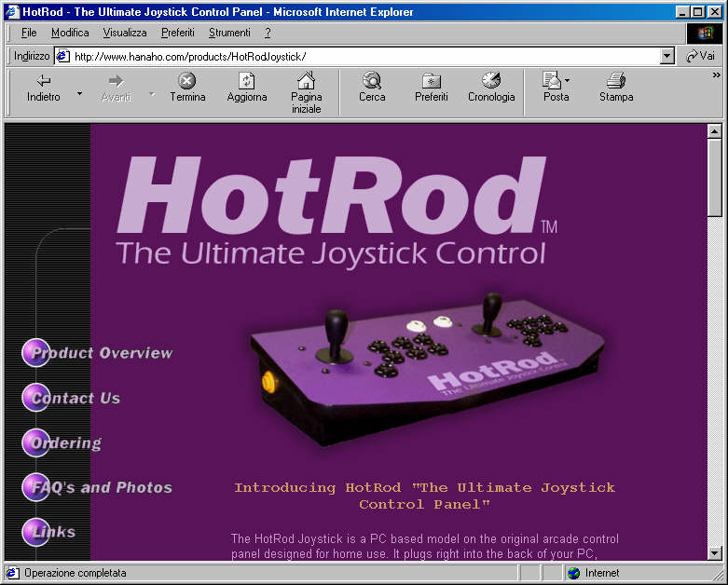Click the URL address input field
This screenshot has height=585, width=728.
tap(364, 57)
